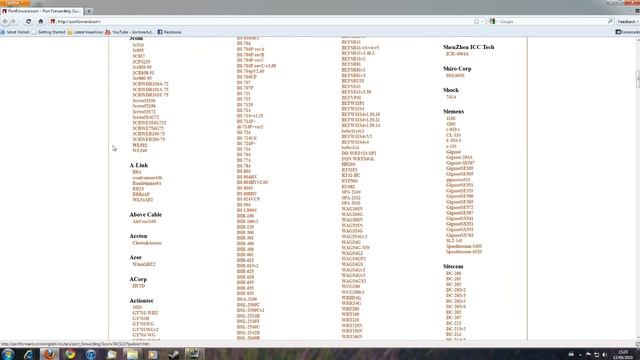Click the search magnifier icon
This screenshot has width=640, height=360.
tap(610, 21)
